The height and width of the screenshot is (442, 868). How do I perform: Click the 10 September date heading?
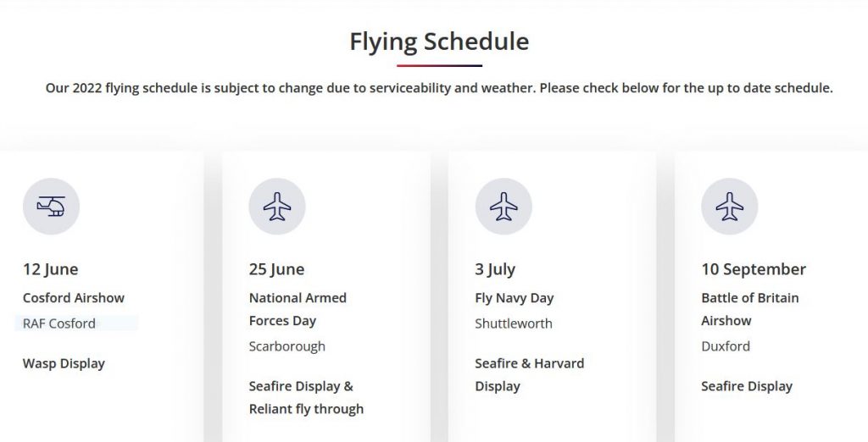pos(754,269)
